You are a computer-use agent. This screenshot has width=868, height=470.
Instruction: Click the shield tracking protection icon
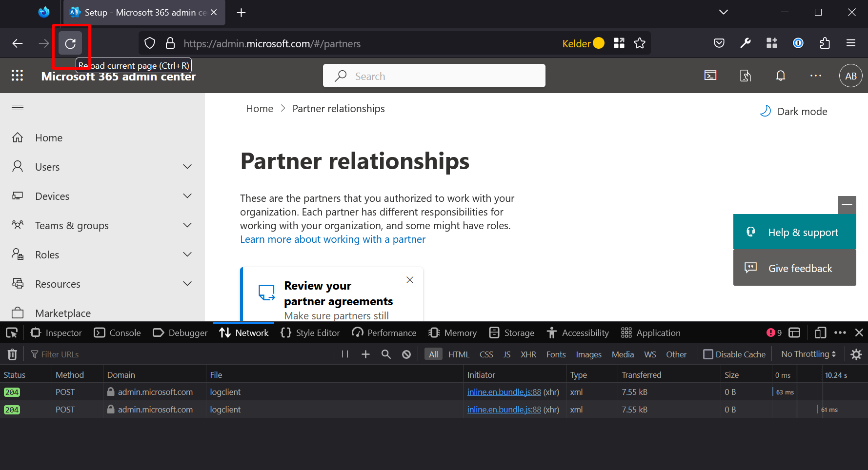150,43
